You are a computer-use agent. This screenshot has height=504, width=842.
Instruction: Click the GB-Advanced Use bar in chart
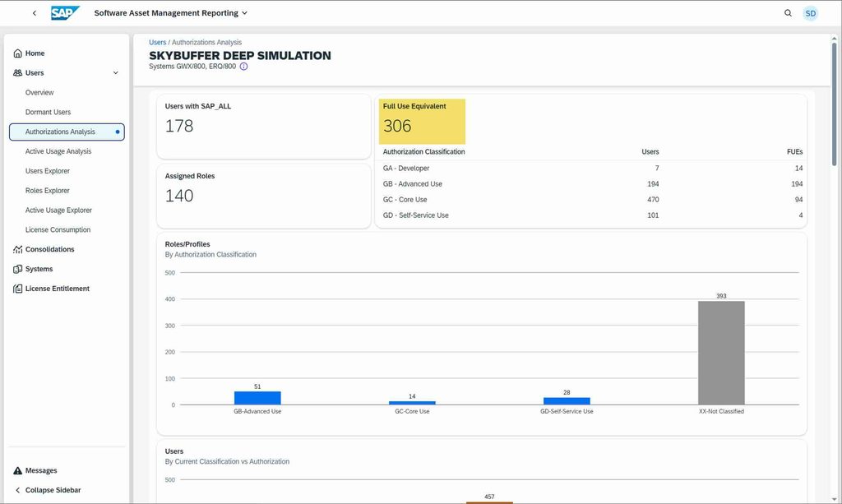click(257, 398)
